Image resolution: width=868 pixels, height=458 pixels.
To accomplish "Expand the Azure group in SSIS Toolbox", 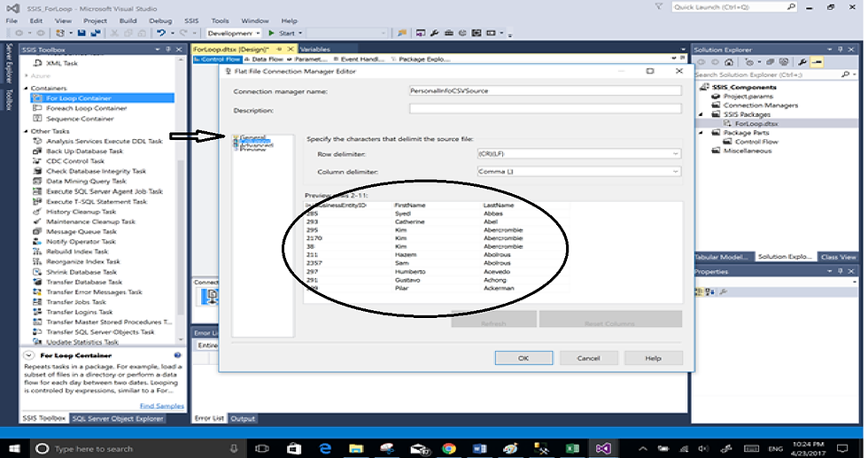I will point(26,76).
